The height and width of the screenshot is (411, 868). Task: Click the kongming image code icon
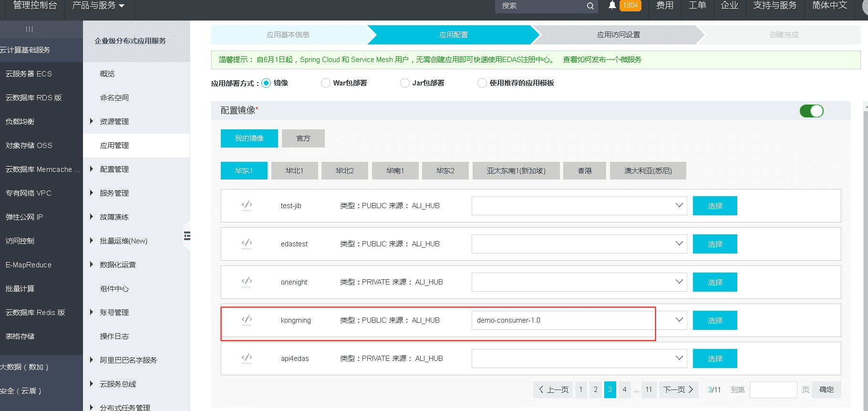[x=247, y=320]
